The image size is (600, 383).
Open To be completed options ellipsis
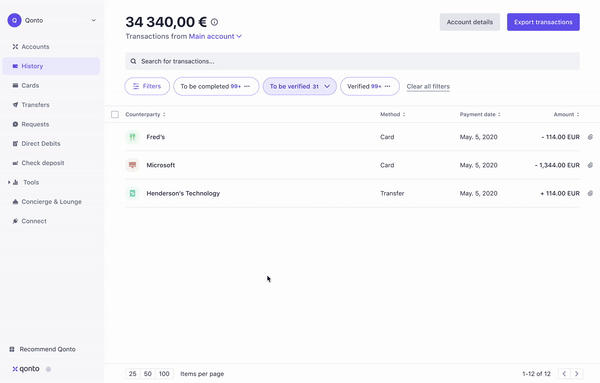[x=247, y=86]
